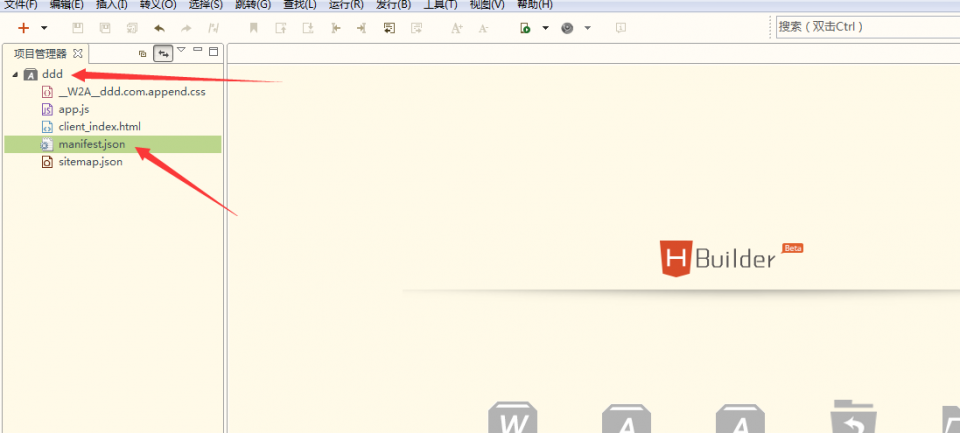
Task: Click the previous bookmark icon with up arrow
Action: tap(281, 28)
